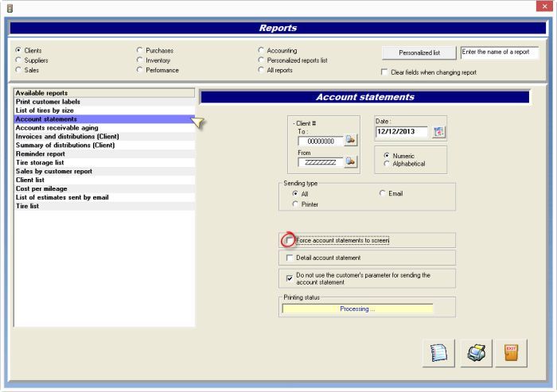Select the Clients radio button
The image size is (557, 392).
tap(18, 50)
